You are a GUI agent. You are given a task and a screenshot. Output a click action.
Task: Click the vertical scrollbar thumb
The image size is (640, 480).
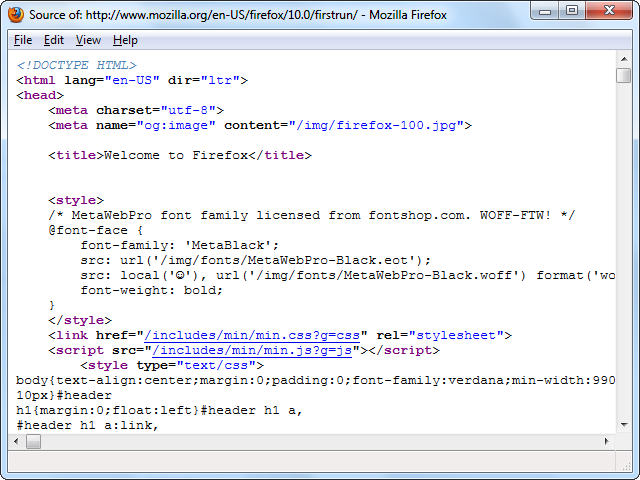tap(624, 76)
